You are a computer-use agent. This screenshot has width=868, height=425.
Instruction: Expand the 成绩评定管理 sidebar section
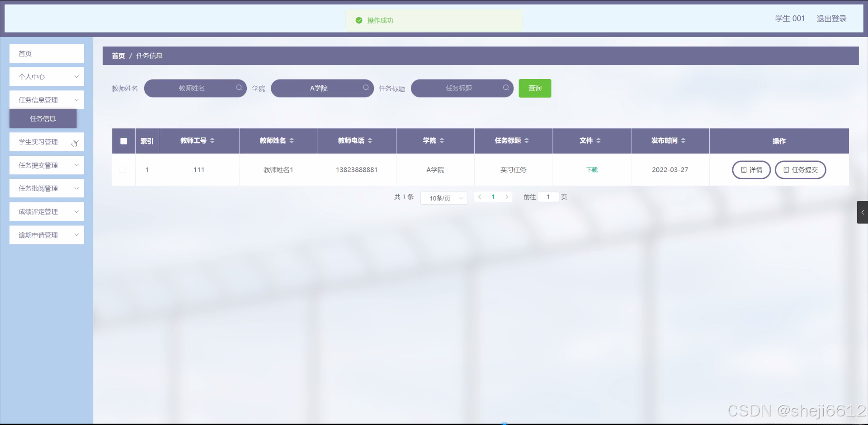[x=47, y=211]
